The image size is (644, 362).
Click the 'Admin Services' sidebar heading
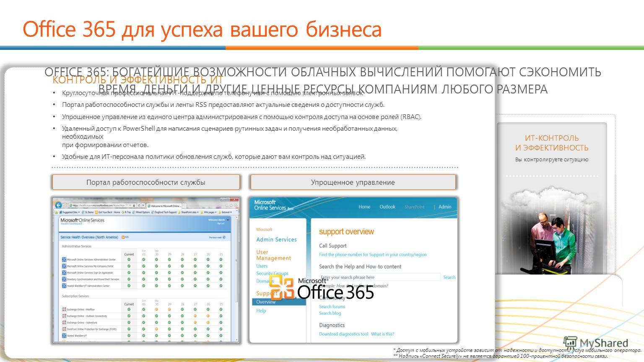276,240
